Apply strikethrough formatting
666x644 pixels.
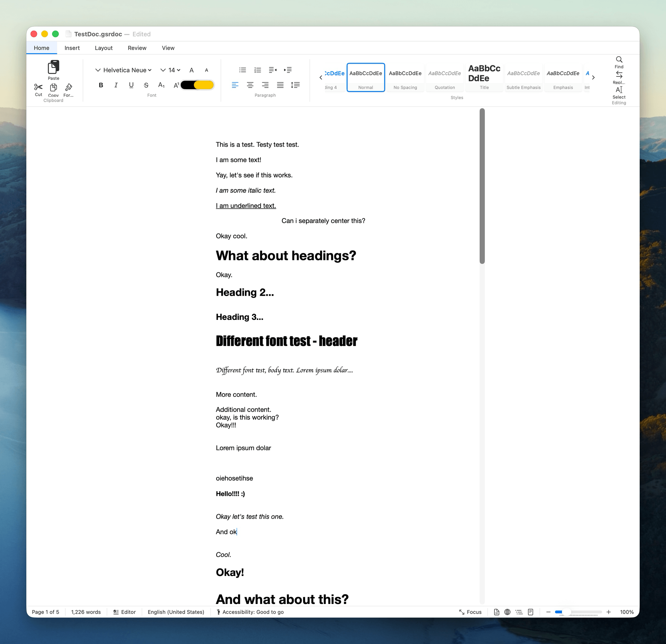click(146, 85)
